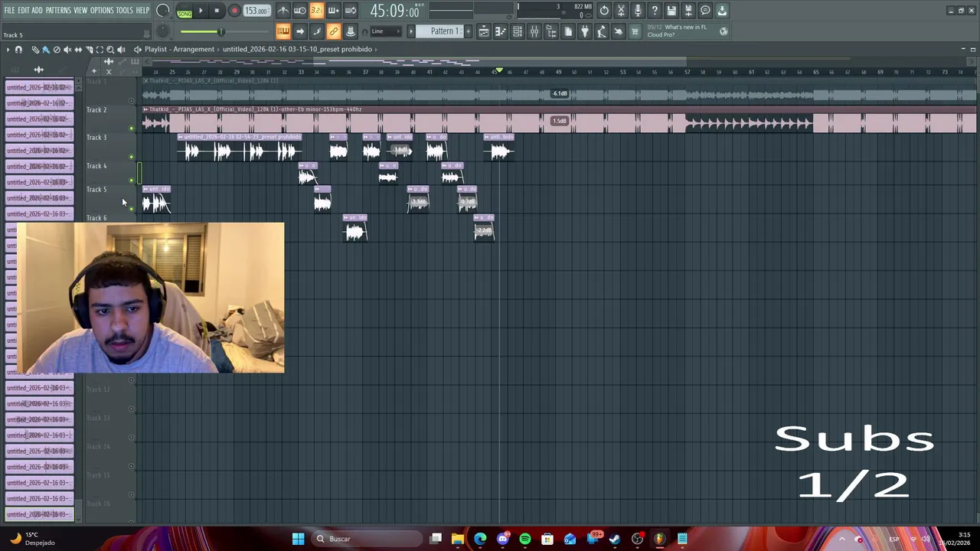The height and width of the screenshot is (551, 980).
Task: Click the Stop button in transport
Action: [217, 11]
